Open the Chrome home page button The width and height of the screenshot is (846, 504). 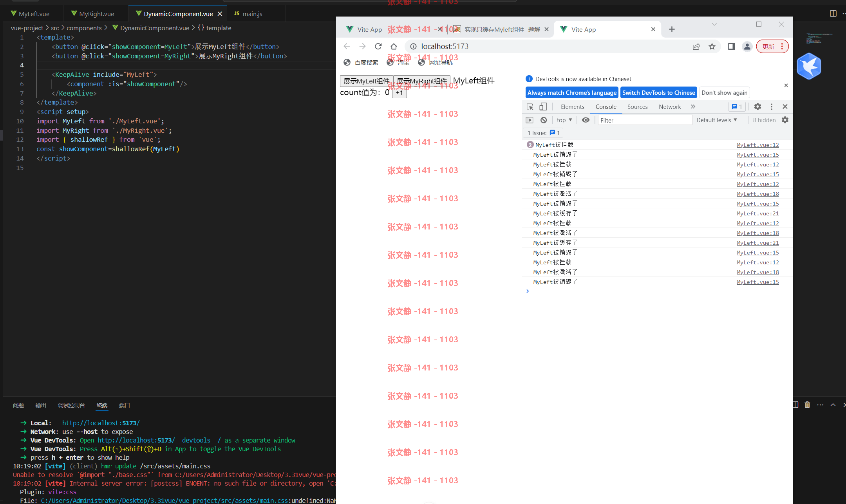[x=394, y=46]
